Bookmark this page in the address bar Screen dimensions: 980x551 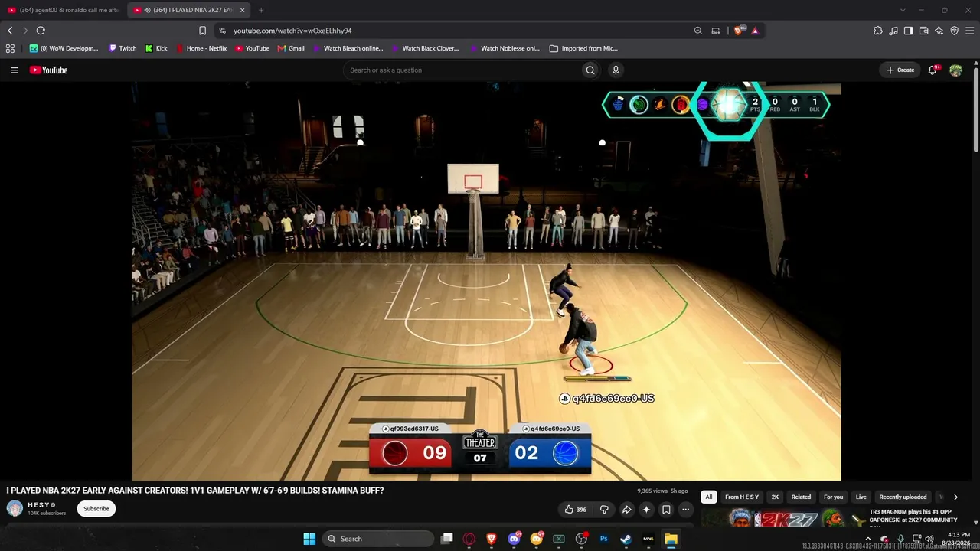[202, 31]
